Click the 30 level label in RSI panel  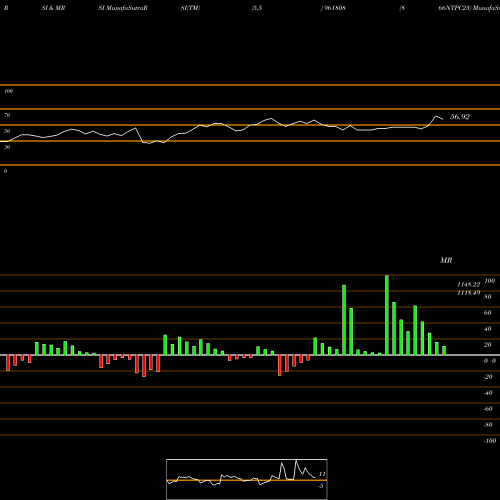pyautogui.click(x=7, y=147)
